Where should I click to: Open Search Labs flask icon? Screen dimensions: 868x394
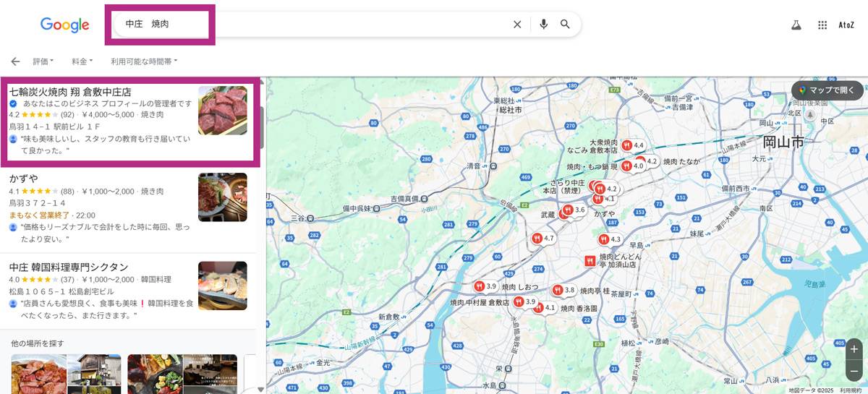pyautogui.click(x=796, y=25)
